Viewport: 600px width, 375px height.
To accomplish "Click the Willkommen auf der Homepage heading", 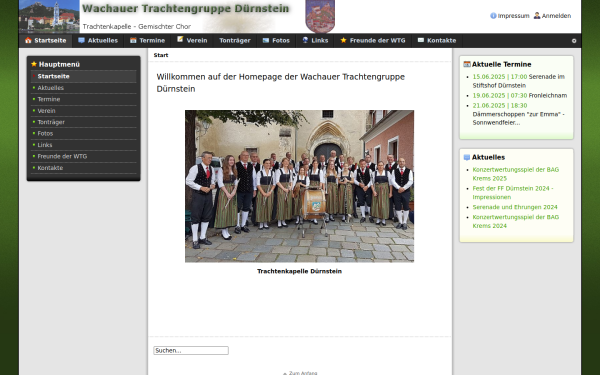I will coord(280,83).
